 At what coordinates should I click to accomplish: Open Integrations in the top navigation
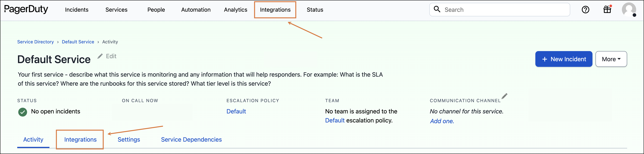[x=275, y=10]
